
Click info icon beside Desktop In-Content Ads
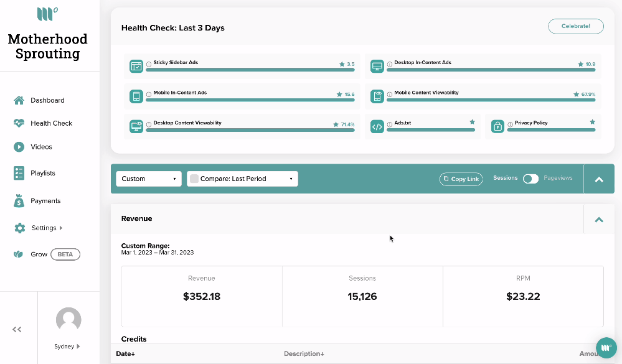pos(390,64)
